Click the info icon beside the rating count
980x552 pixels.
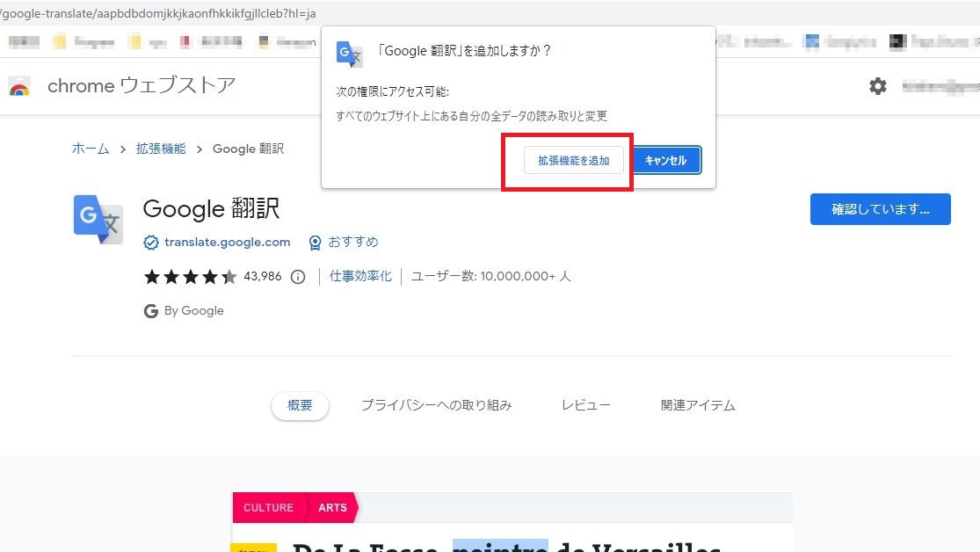[x=298, y=277]
